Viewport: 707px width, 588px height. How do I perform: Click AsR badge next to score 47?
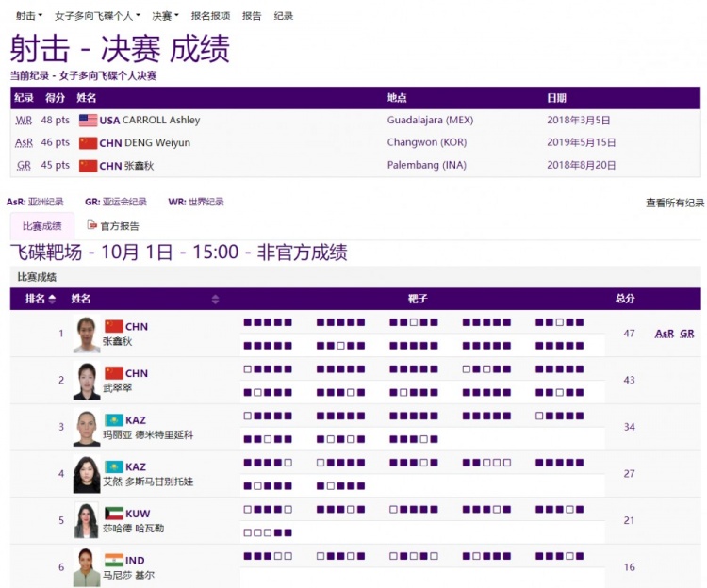click(x=665, y=334)
